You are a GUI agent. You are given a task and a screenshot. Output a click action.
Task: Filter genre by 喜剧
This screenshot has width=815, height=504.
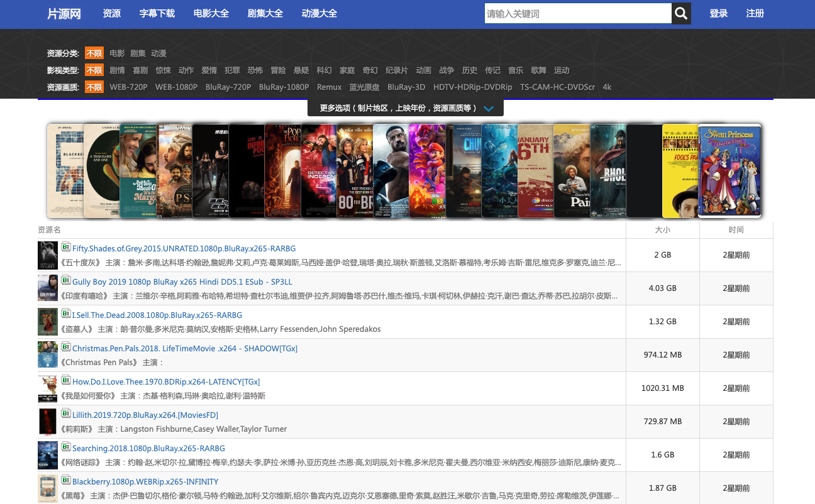[x=140, y=70]
